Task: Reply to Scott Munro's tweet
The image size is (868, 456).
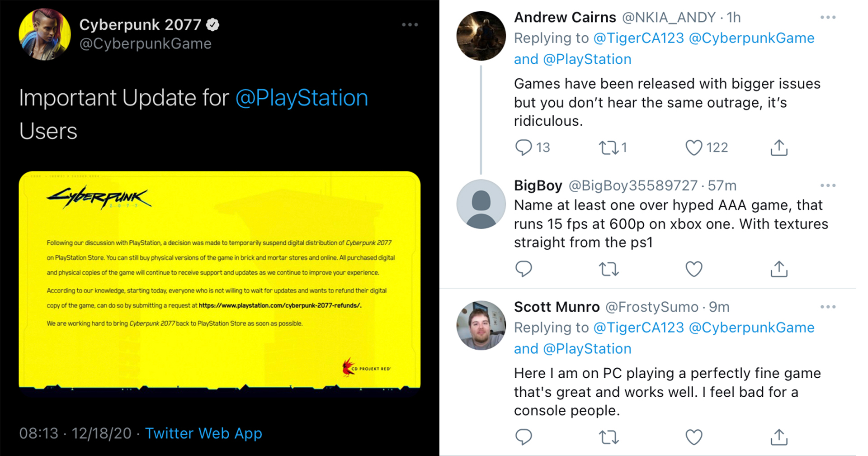Action: pos(524,437)
